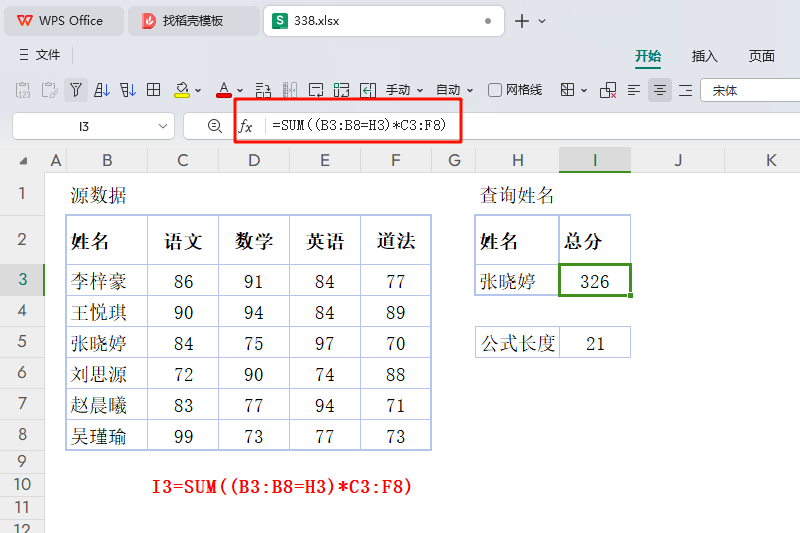The image size is (800, 533).
Task: Align text right
Action: (x=686, y=90)
